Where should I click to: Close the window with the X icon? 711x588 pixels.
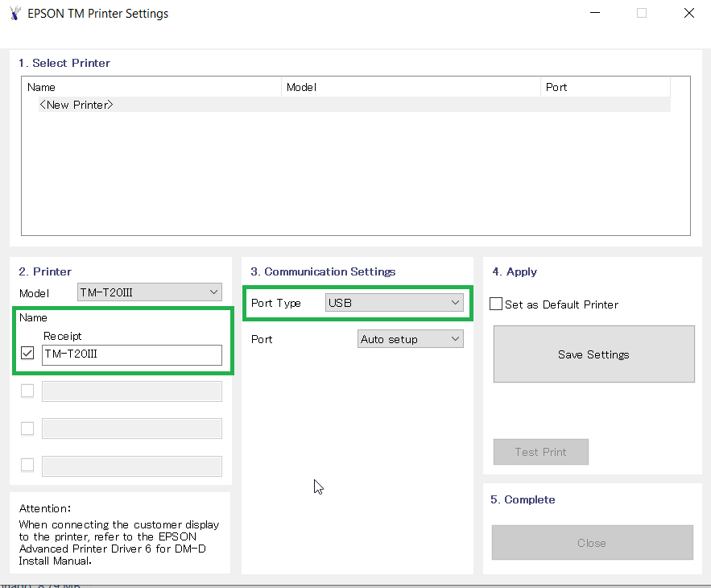(x=688, y=13)
